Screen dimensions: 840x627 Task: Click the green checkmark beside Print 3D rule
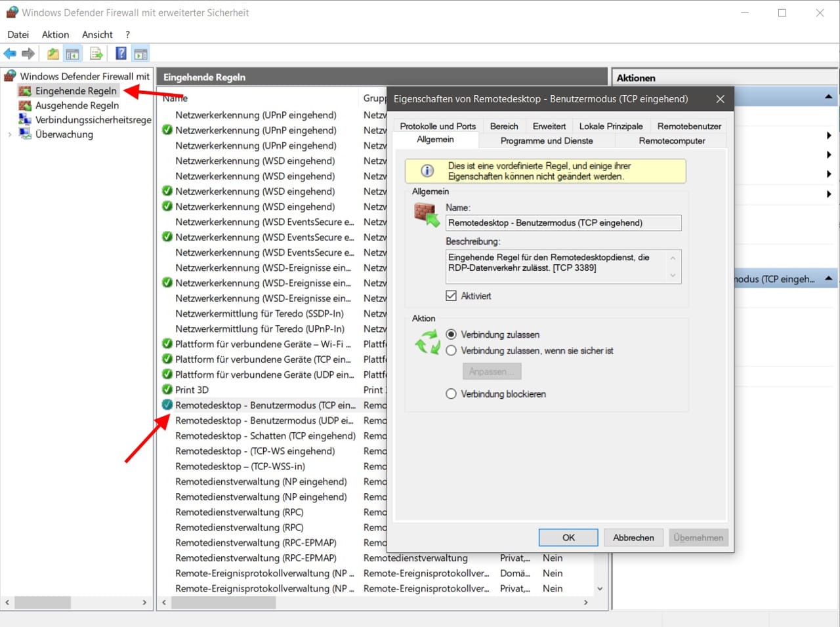[x=167, y=390]
